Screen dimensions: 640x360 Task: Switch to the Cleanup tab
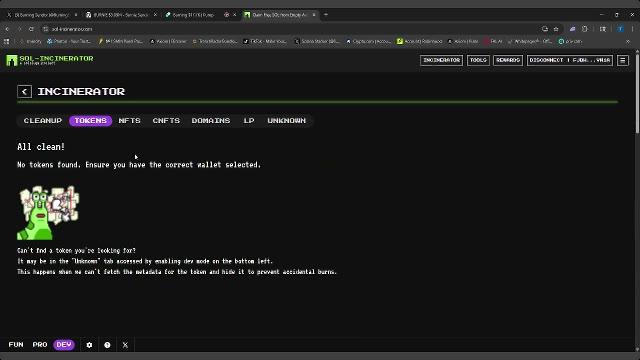43,121
